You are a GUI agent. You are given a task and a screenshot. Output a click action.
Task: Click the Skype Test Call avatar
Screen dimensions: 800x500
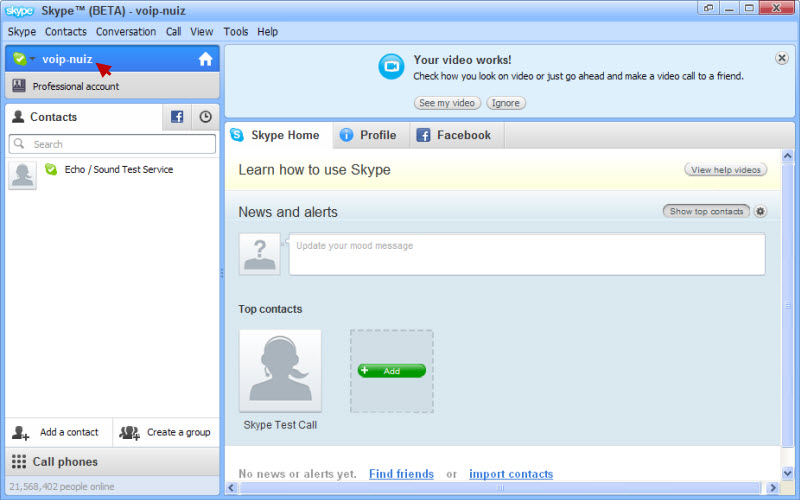(280, 370)
